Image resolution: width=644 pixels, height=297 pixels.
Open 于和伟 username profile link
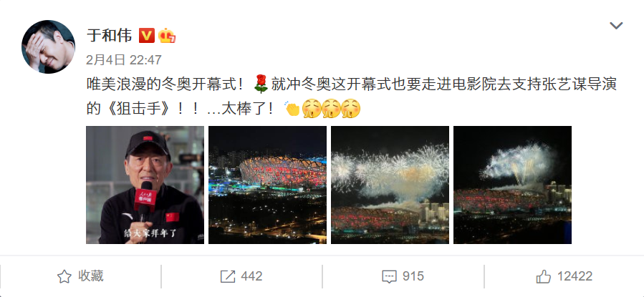(x=110, y=36)
